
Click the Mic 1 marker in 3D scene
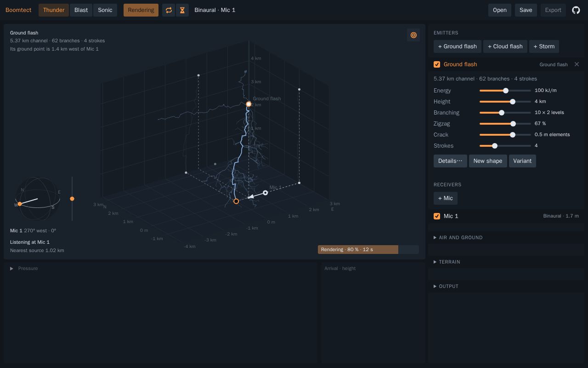[x=265, y=193]
